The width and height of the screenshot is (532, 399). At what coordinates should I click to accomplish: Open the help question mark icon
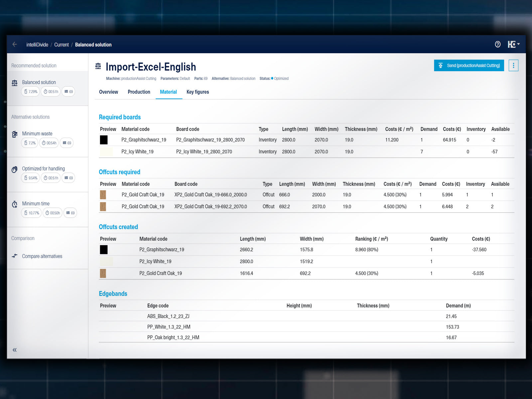click(497, 44)
